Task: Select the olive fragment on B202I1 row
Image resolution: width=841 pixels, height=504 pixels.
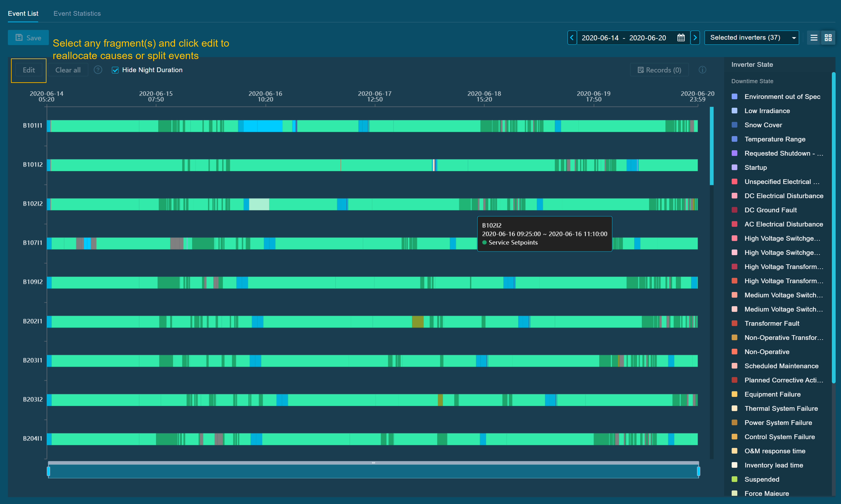Action: tap(418, 322)
